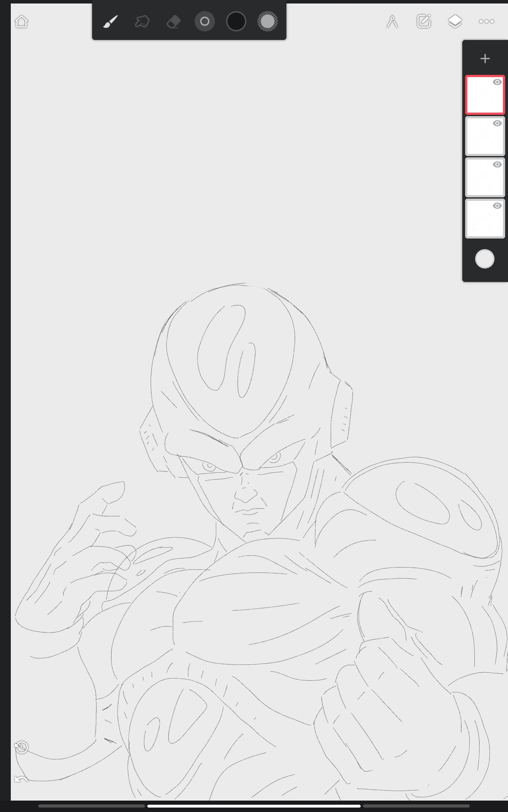
Task: Open the background color circle
Action: [x=485, y=259]
